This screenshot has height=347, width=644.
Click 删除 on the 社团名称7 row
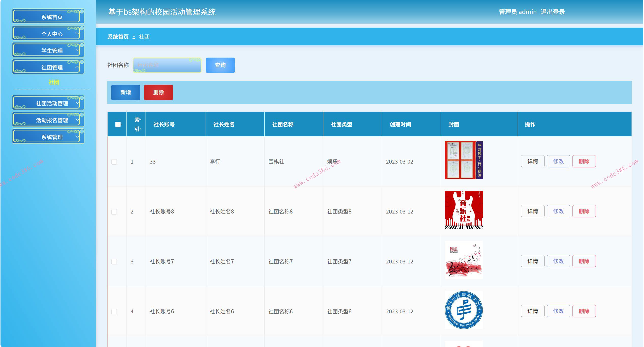(x=584, y=261)
